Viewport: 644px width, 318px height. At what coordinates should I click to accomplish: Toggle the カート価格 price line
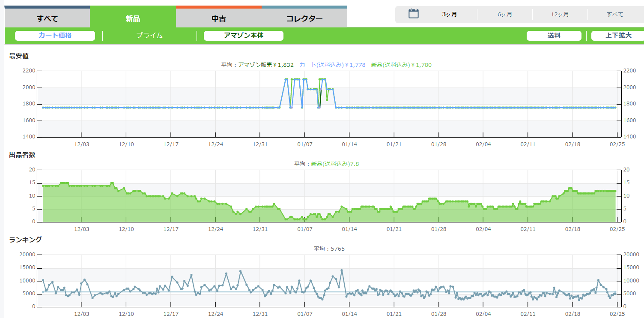(55, 36)
